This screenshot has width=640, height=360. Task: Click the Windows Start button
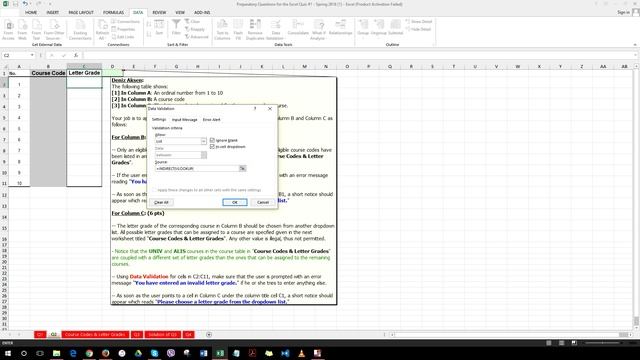8,353
